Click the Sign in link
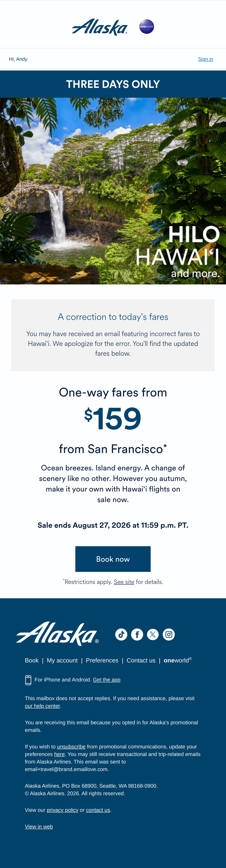The width and height of the screenshot is (226, 868). point(205,59)
